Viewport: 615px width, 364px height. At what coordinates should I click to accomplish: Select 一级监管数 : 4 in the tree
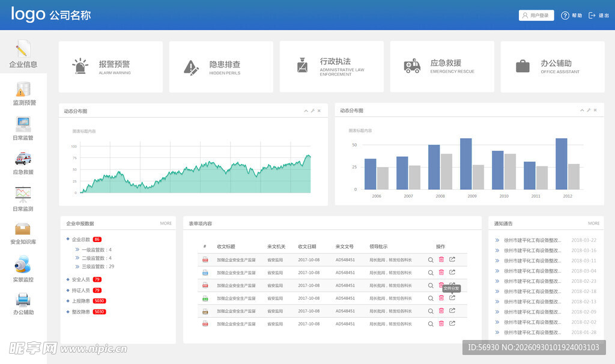93,249
